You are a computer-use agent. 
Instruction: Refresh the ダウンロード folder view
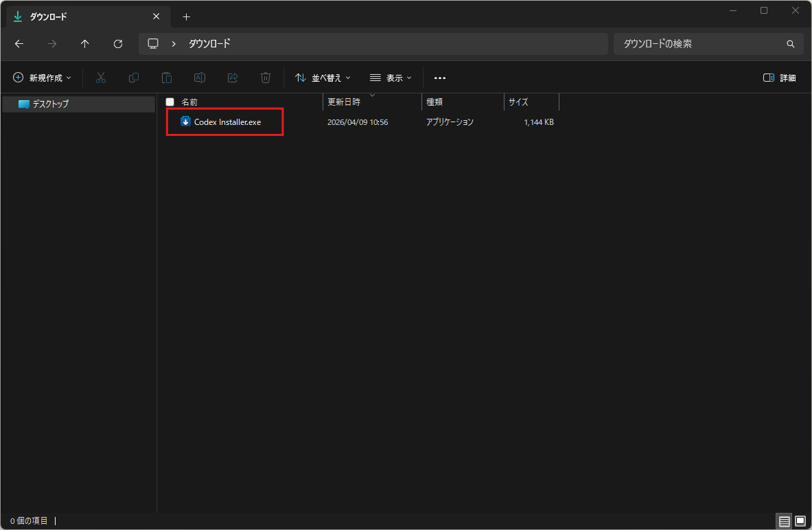pyautogui.click(x=117, y=44)
